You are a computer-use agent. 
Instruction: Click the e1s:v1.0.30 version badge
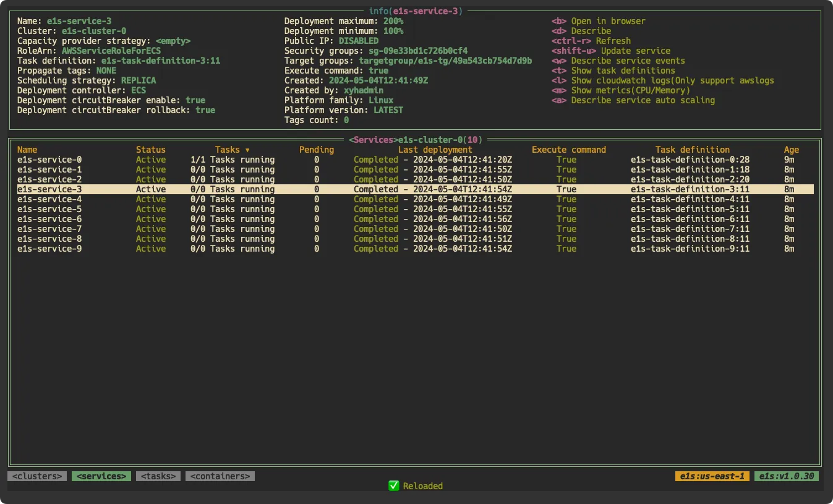[x=787, y=476]
